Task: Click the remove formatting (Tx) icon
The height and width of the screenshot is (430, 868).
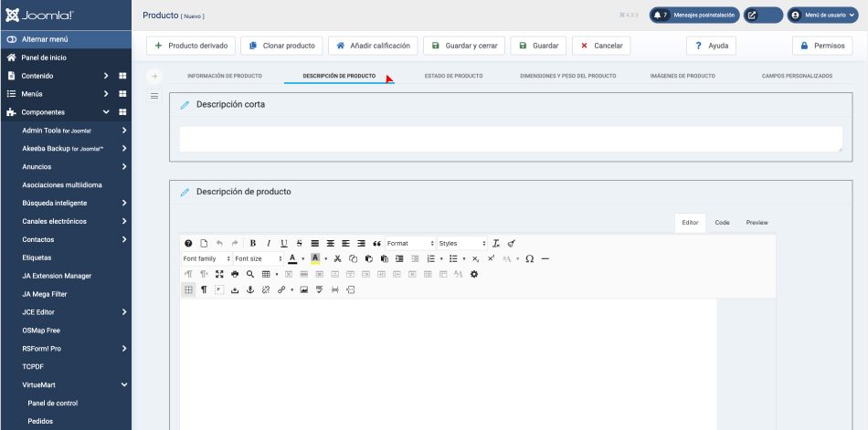Action: (496, 244)
